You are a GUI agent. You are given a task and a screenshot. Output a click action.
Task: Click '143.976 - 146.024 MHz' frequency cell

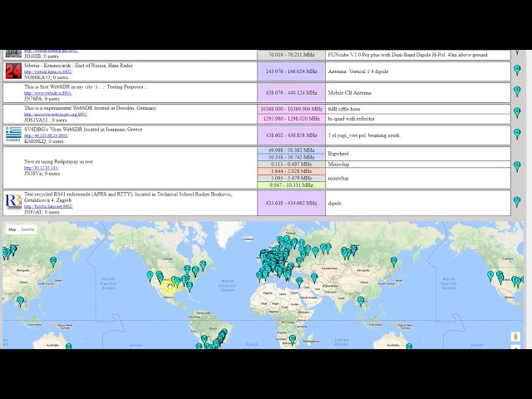[x=291, y=71]
